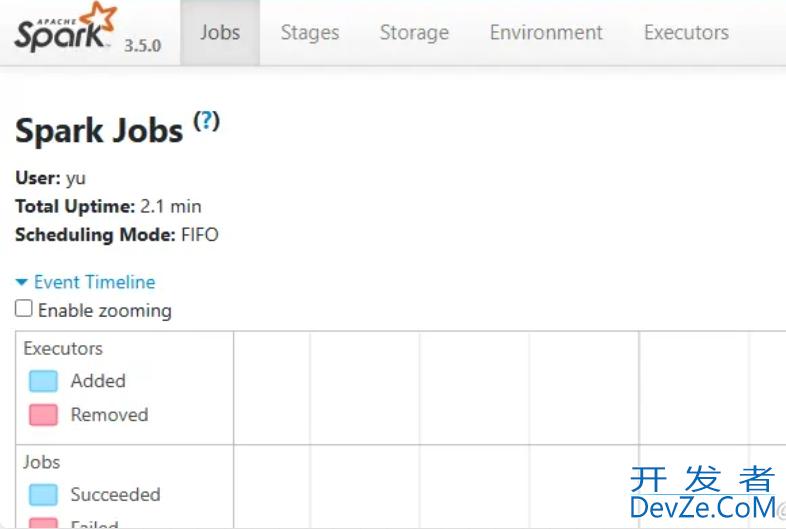Go to the Storage tab
The height and width of the screenshot is (529, 786).
(414, 33)
